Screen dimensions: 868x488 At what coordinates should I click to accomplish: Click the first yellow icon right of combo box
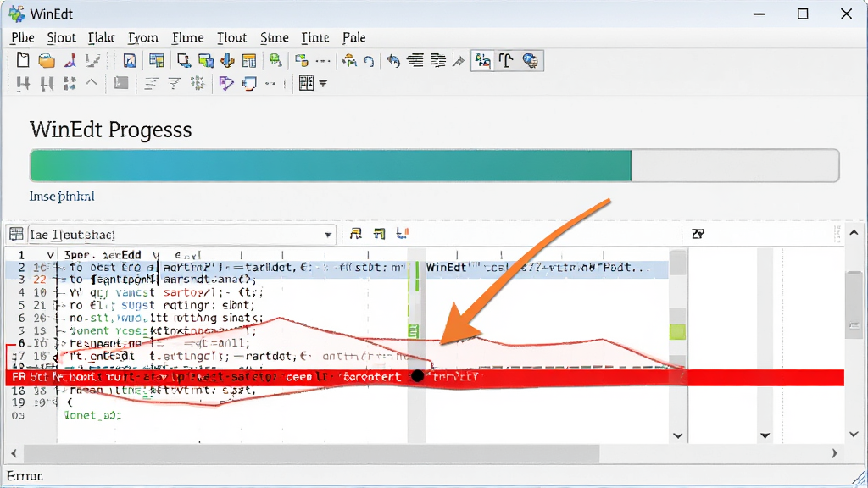pyautogui.click(x=355, y=234)
